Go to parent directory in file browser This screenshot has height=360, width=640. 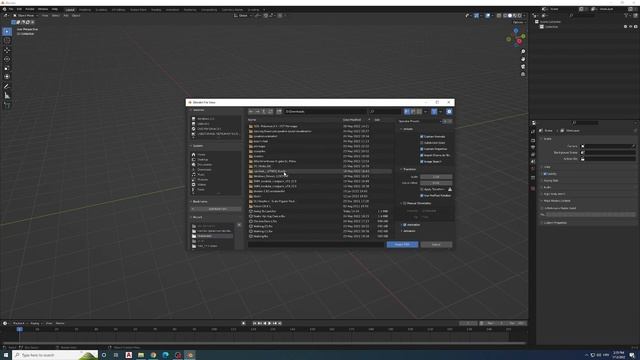pos(264,111)
